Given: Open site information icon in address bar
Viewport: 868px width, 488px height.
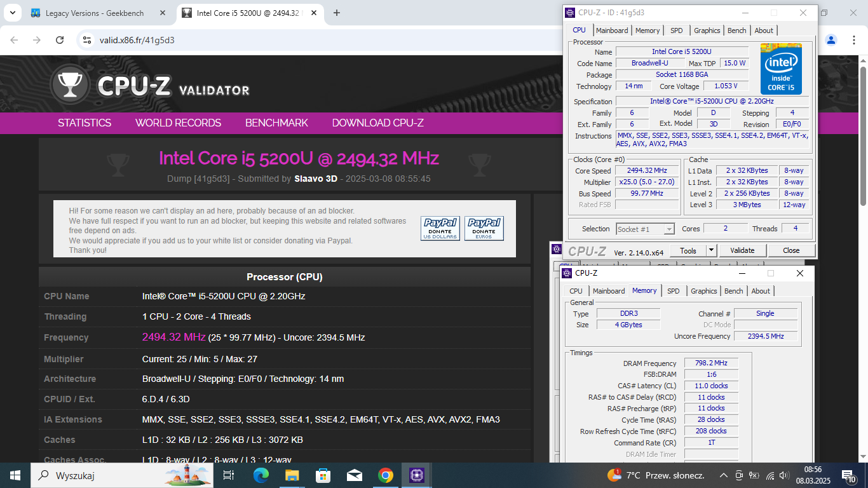Looking at the screenshot, I should [87, 40].
